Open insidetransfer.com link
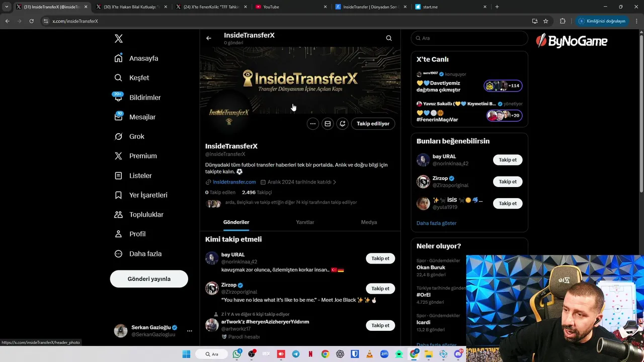 click(234, 182)
